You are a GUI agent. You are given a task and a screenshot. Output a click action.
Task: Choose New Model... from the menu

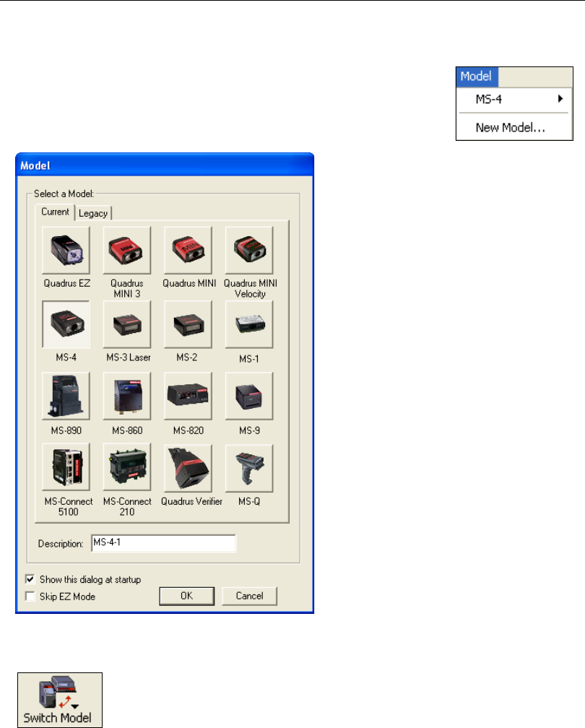point(510,128)
